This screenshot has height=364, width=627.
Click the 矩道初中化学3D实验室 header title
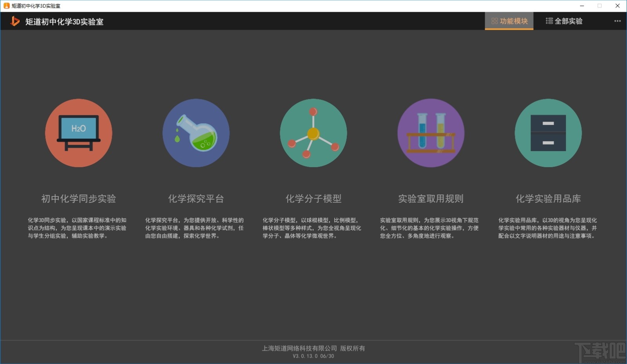coord(64,22)
